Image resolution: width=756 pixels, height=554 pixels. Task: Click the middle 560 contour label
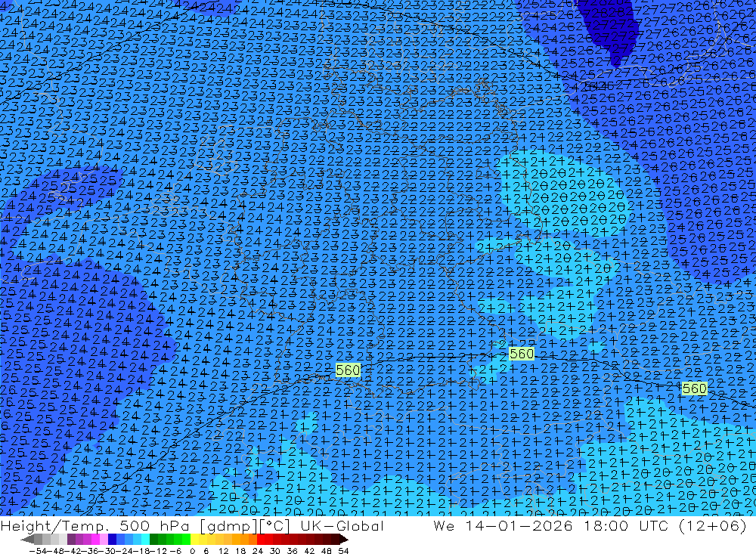522,354
